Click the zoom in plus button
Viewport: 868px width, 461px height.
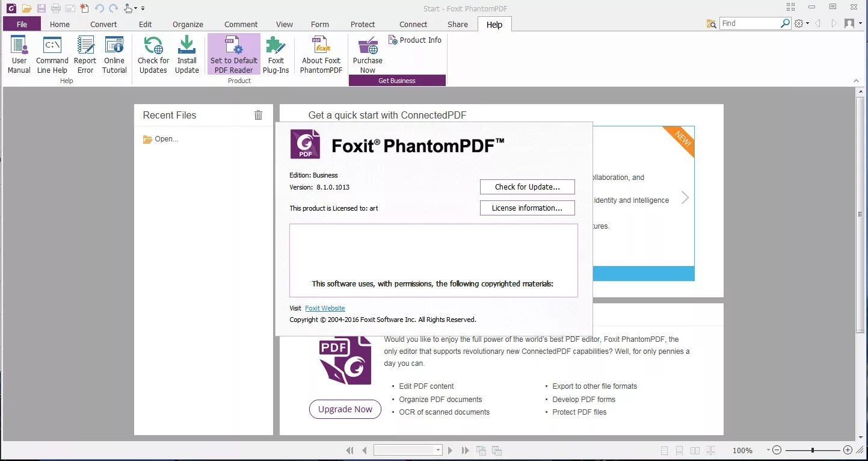pyautogui.click(x=848, y=450)
